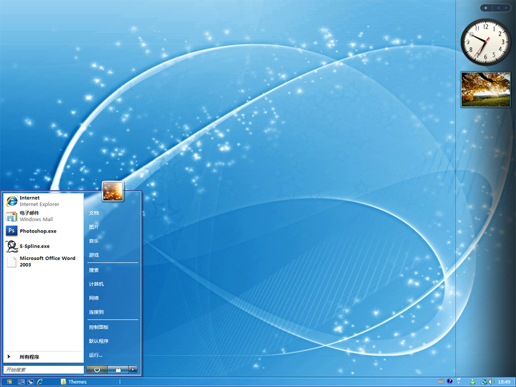
Task: Click the Internet Explorer quick launch icon
Action: click(x=40, y=382)
